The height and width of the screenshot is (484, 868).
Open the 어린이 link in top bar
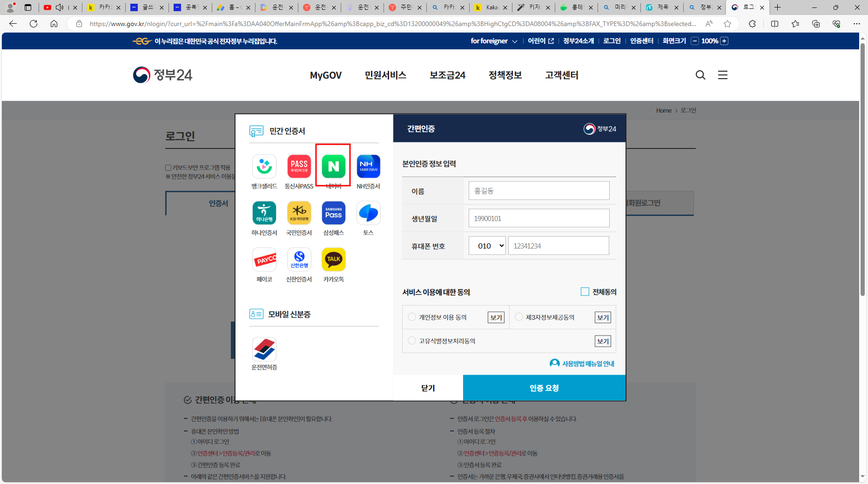tap(541, 41)
